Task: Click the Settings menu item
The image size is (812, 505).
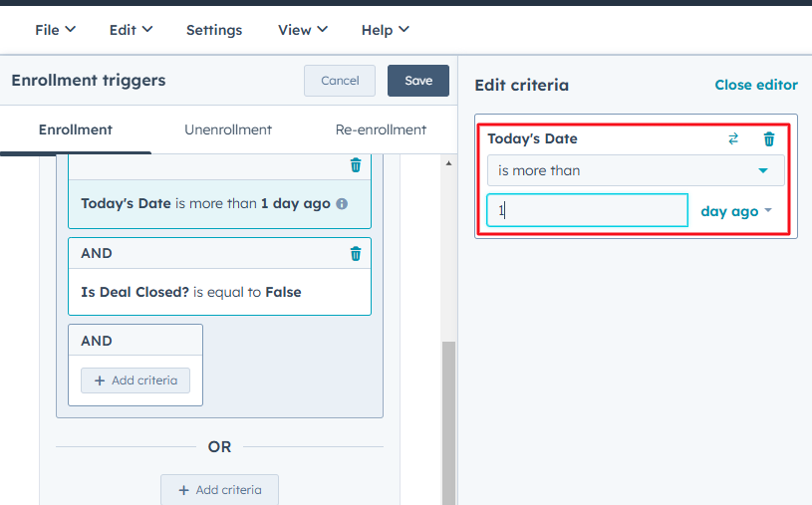Action: point(214,30)
